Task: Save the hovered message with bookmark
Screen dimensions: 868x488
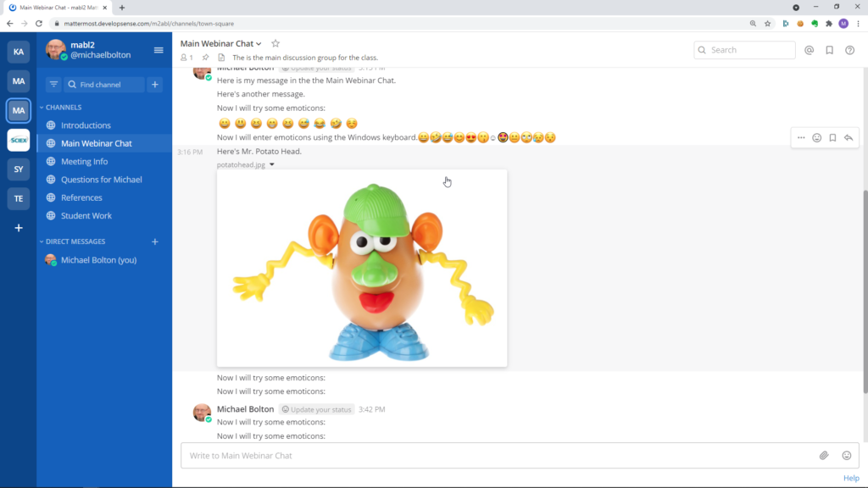Action: point(832,138)
